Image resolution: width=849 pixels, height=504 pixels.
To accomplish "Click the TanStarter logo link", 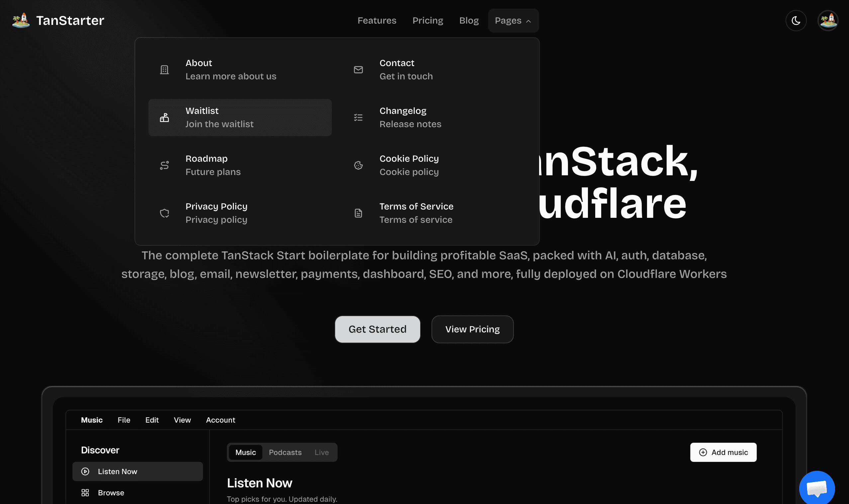I will pyautogui.click(x=58, y=21).
